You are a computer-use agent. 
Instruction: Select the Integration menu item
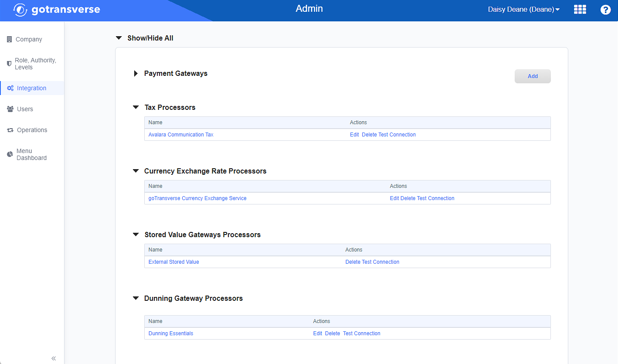[31, 88]
